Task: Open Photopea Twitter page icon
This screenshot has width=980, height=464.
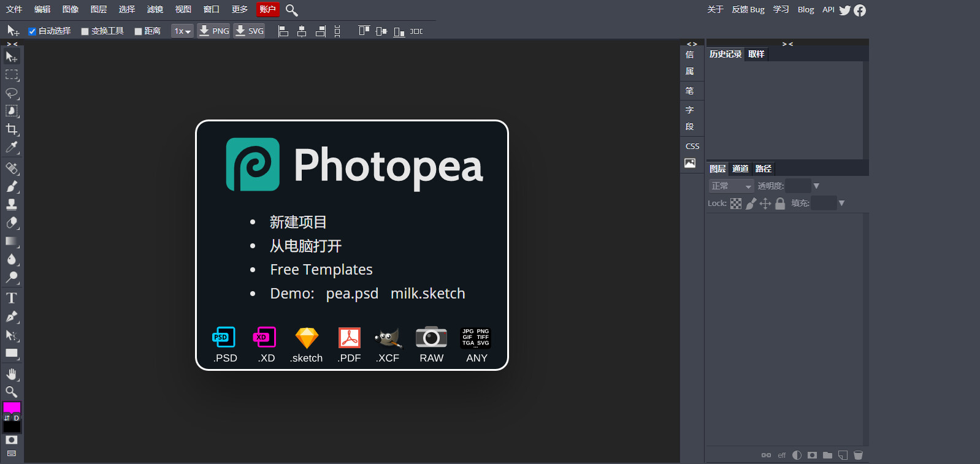Action: (845, 10)
